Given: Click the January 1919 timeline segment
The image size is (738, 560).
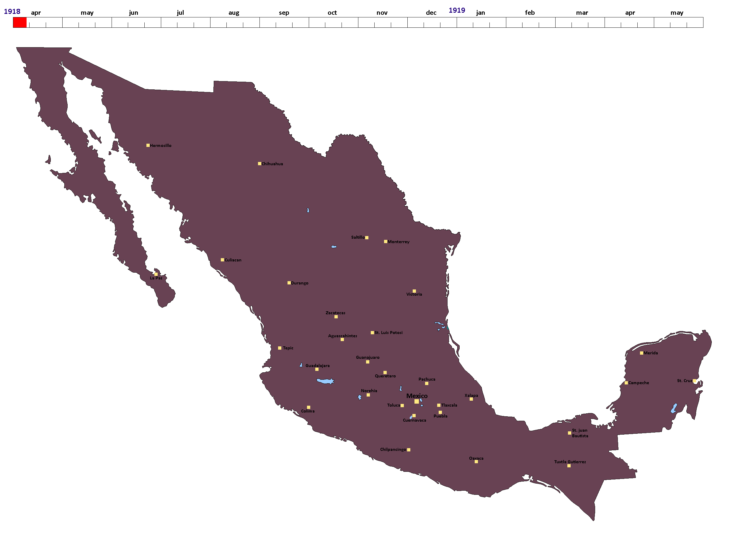Looking at the screenshot, I should pyautogui.click(x=481, y=22).
